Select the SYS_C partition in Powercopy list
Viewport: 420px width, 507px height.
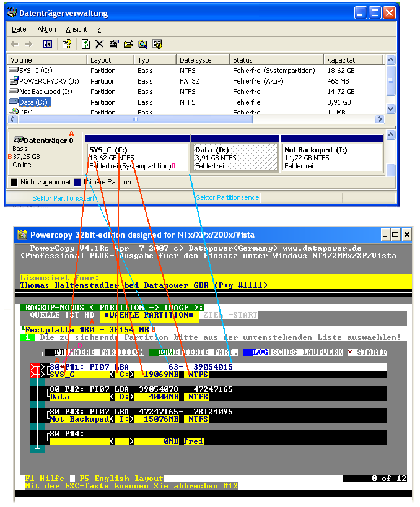[63, 375]
